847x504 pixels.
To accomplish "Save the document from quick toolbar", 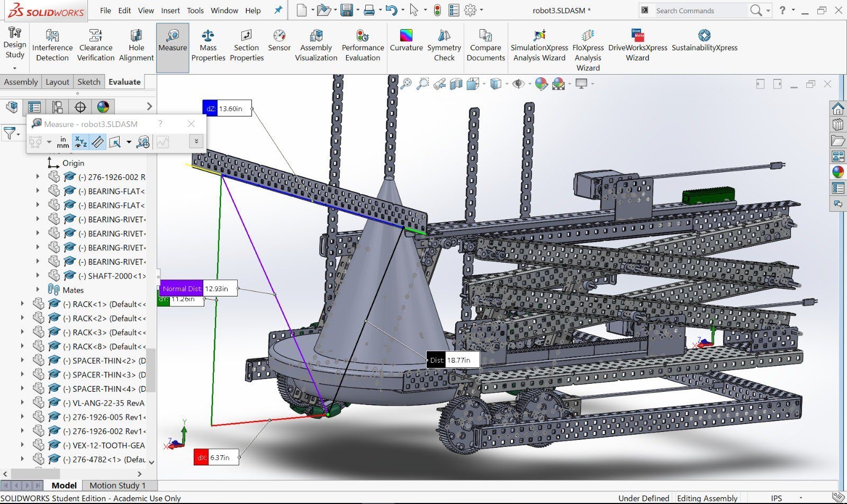I will click(347, 10).
